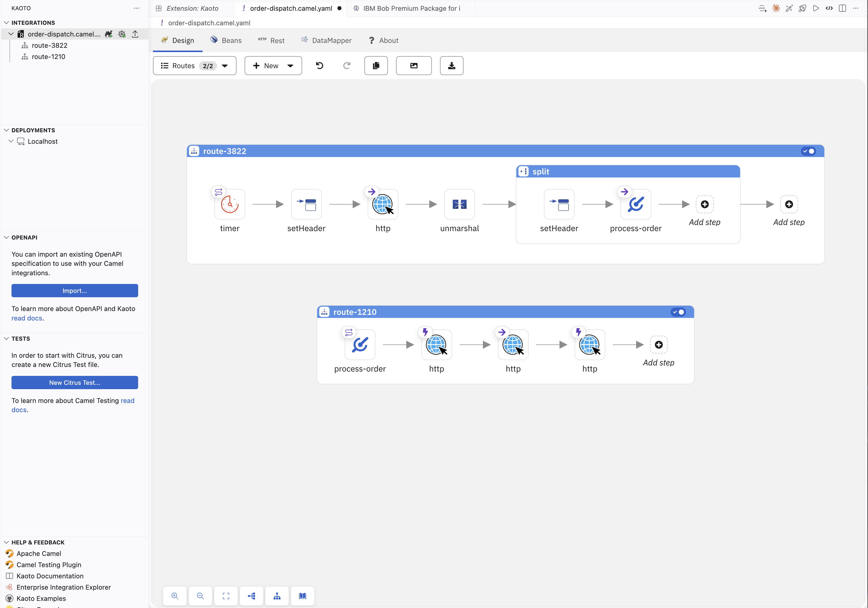Select the unmarshal node icon
This screenshot has height=608, width=868.
coord(459,204)
